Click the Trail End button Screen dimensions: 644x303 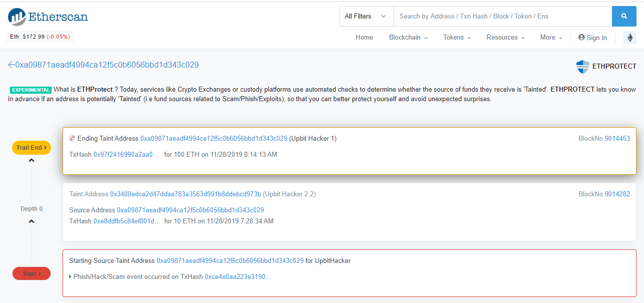click(x=32, y=148)
